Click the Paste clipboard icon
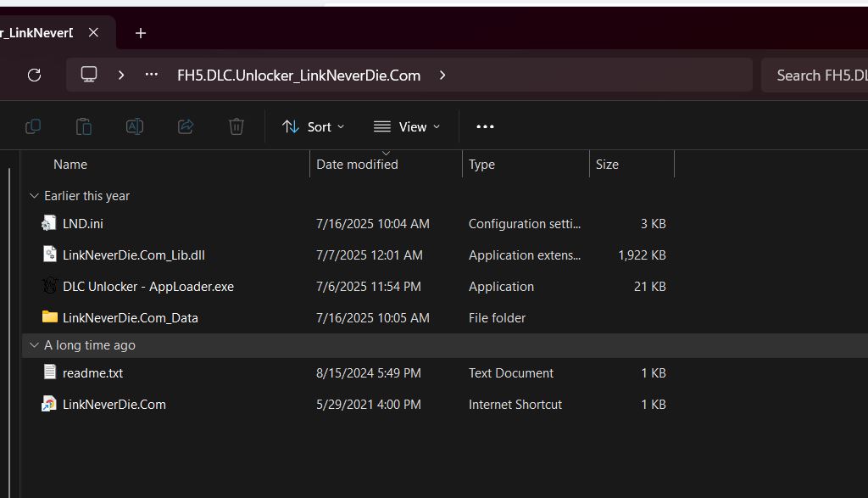This screenshot has width=868, height=498. coord(84,126)
